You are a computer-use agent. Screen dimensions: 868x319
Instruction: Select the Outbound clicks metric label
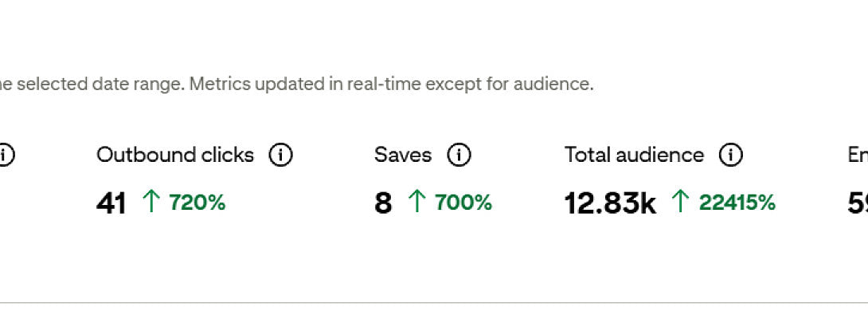[x=175, y=155]
